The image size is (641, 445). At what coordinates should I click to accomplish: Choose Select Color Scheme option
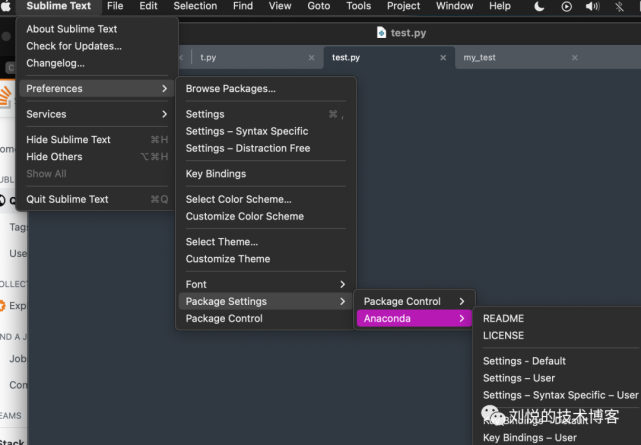pos(238,199)
